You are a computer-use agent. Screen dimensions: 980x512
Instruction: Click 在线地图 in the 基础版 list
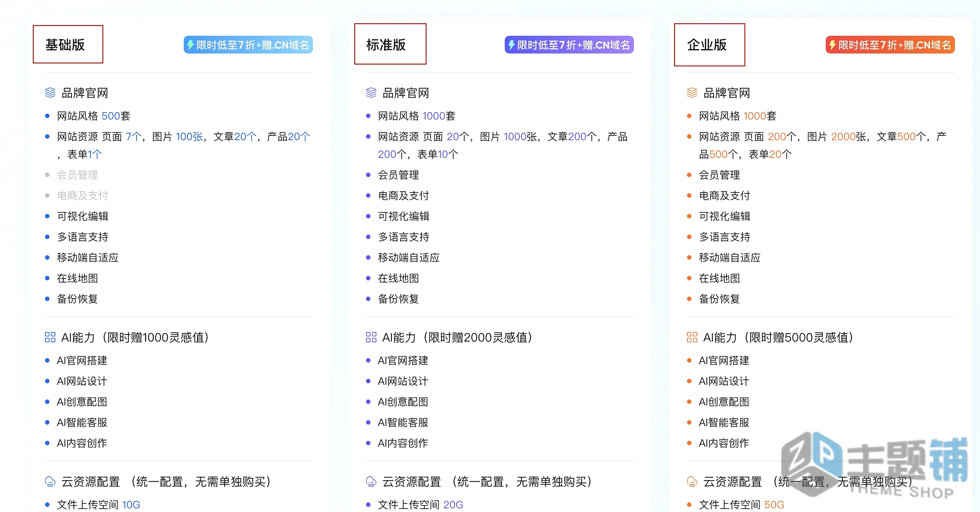pos(77,278)
